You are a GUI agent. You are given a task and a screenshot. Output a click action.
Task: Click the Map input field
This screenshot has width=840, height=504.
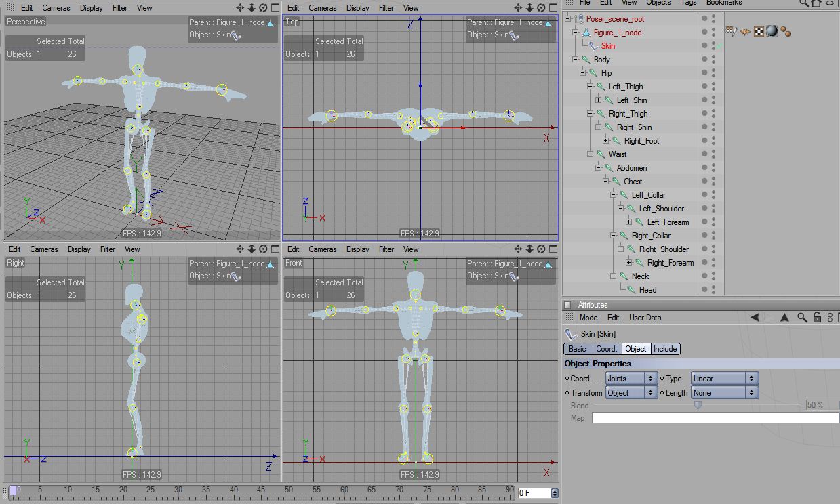point(715,418)
